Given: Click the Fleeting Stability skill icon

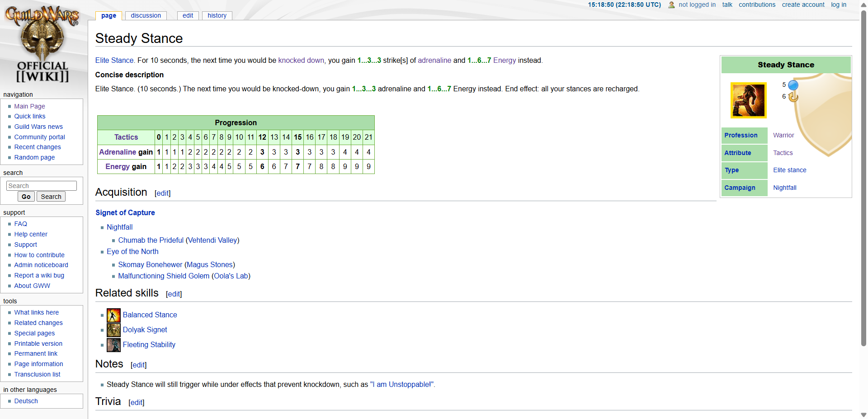Looking at the screenshot, I should coord(113,345).
